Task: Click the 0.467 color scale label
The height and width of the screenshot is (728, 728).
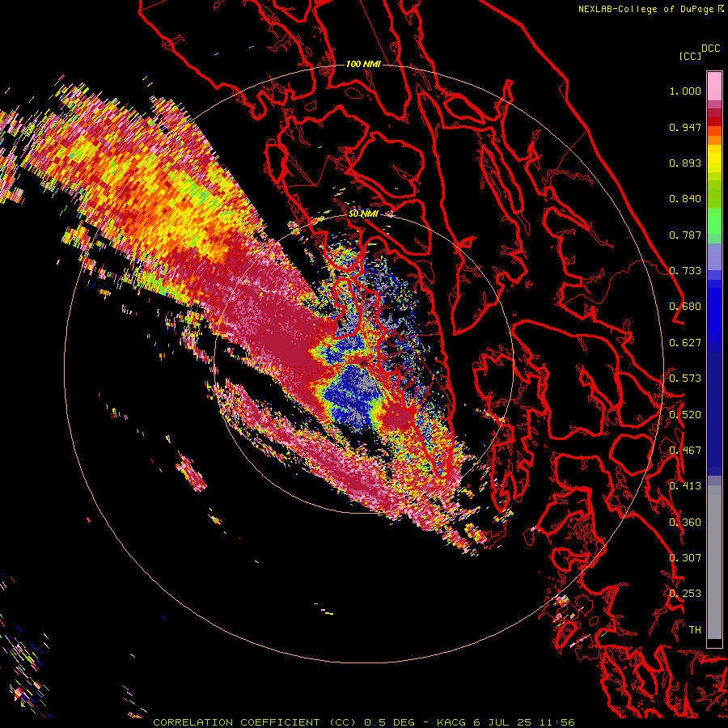Action: (685, 451)
